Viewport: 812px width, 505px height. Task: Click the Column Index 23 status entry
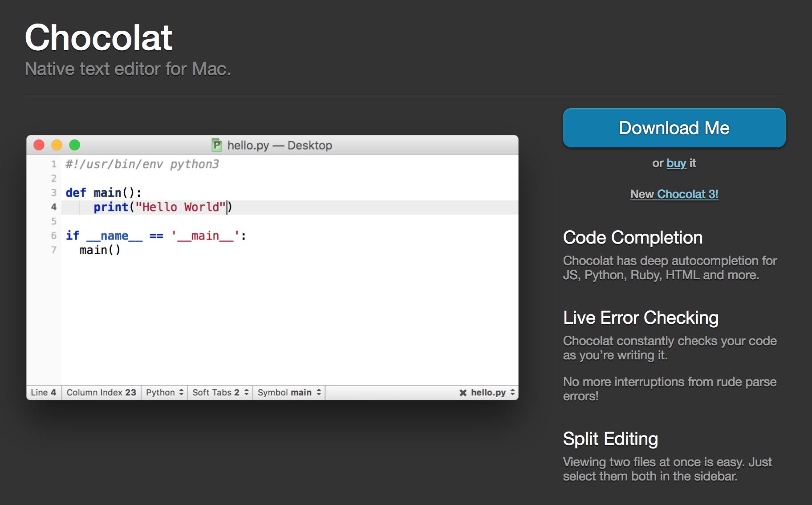pos(101,392)
